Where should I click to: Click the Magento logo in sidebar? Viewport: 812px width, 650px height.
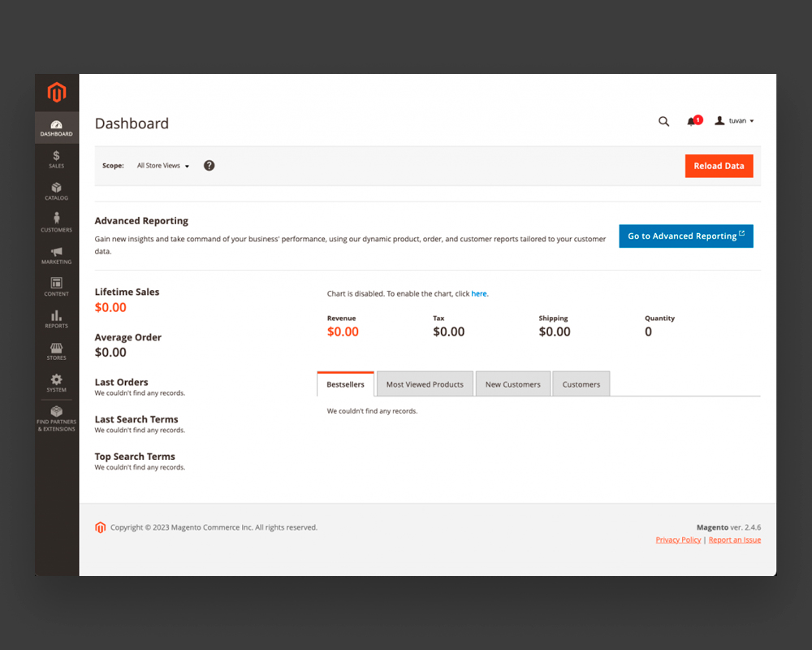[56, 93]
